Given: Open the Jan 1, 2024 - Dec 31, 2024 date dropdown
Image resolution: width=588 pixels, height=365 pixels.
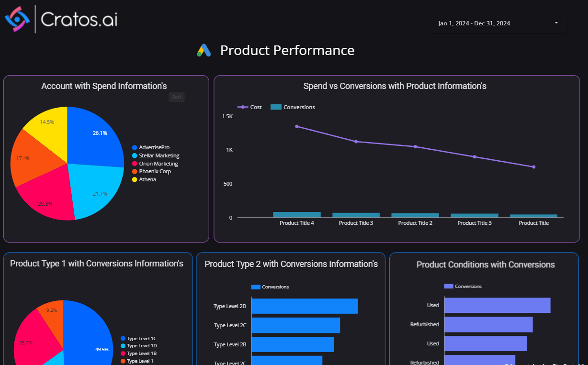Looking at the screenshot, I should pyautogui.click(x=498, y=23).
